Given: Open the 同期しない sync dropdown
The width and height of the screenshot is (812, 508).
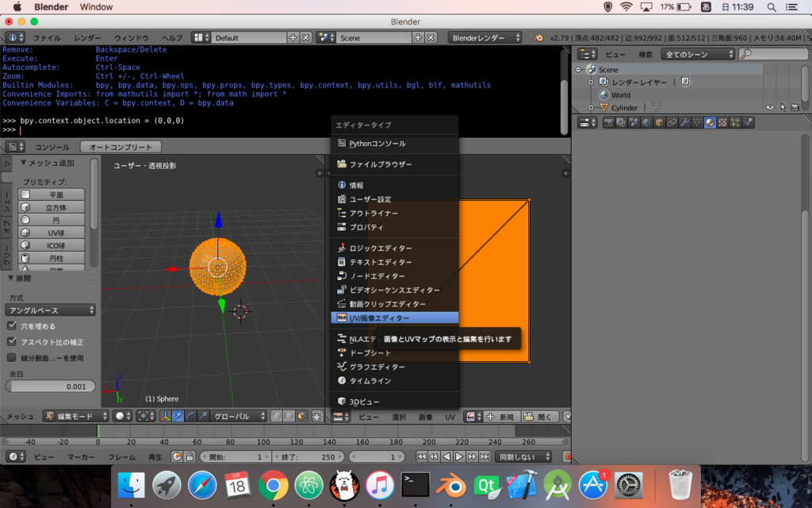Looking at the screenshot, I should [x=523, y=456].
